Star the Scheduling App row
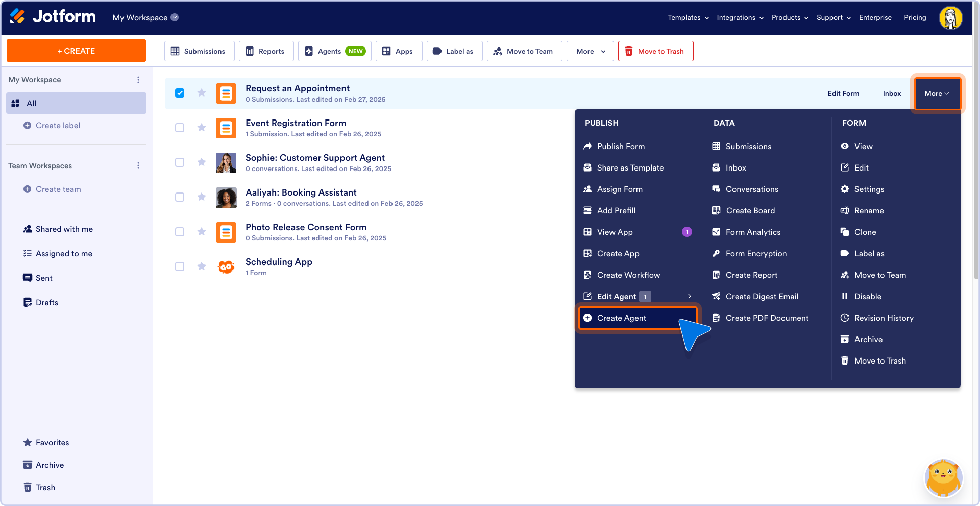 tap(202, 267)
